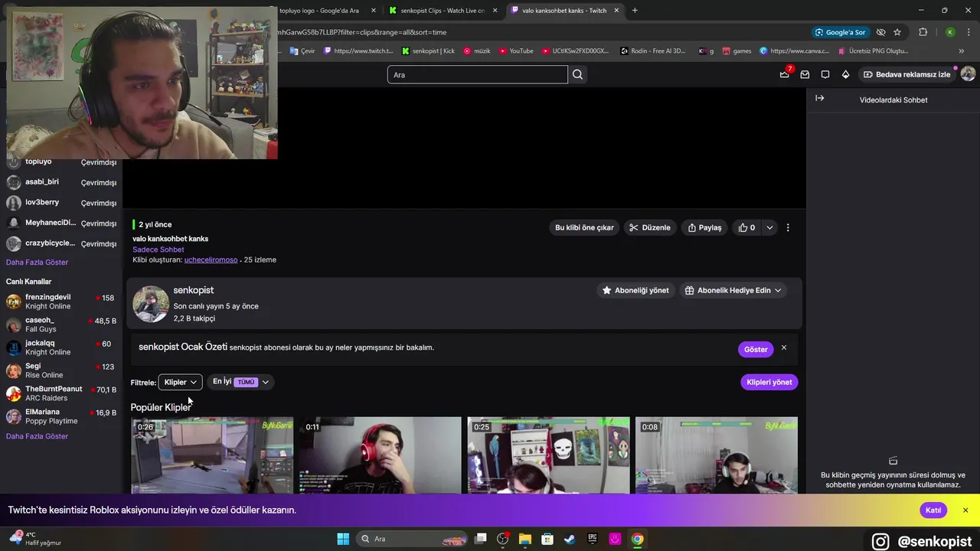The height and width of the screenshot is (551, 980).
Task: Open the games bookmark folder
Action: point(737,51)
